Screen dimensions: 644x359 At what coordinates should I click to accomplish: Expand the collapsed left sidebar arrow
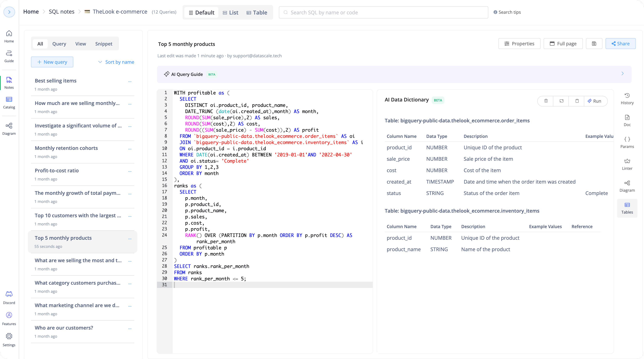pyautogui.click(x=9, y=12)
